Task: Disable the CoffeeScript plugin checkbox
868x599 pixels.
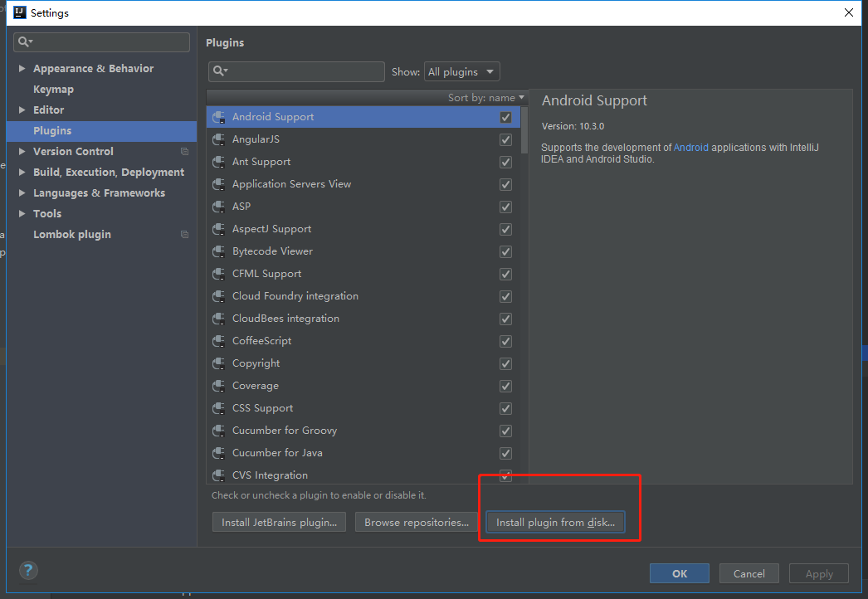Action: tap(505, 341)
